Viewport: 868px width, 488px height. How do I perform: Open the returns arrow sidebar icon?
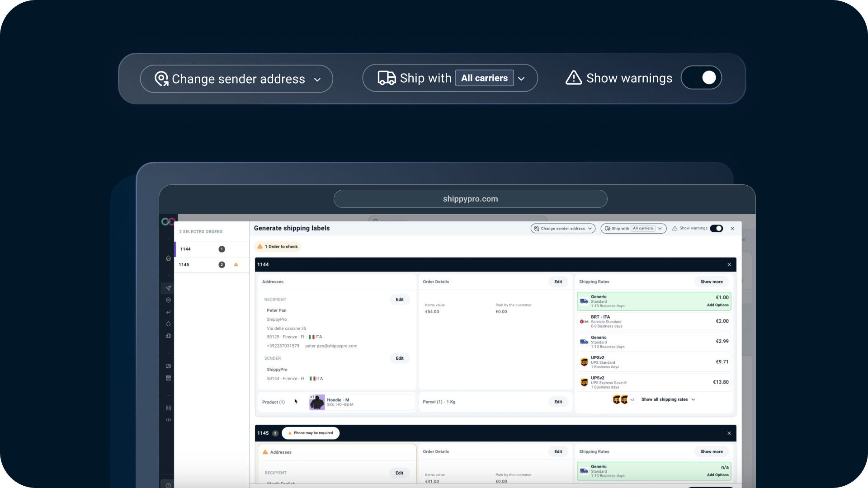coord(168,312)
